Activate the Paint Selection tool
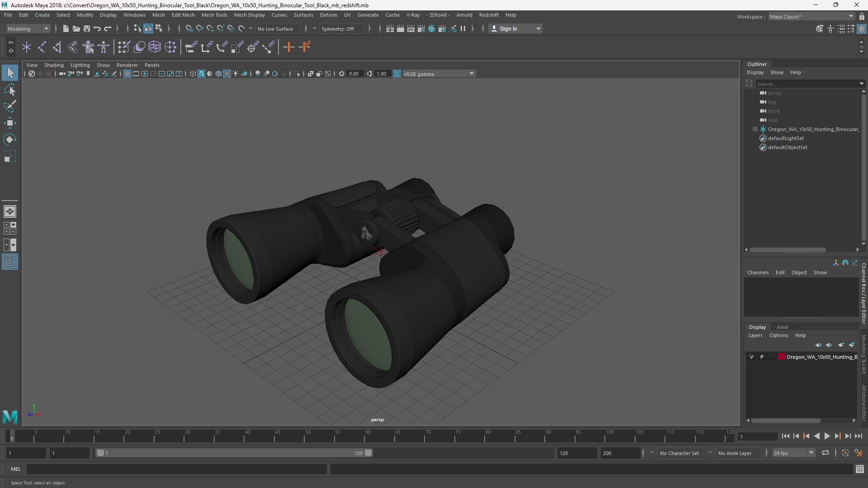 (10, 106)
